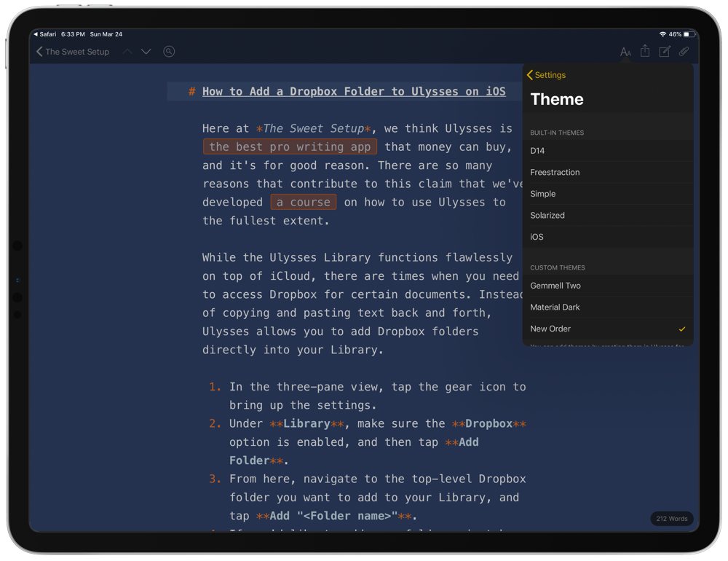Click the bold word 'Dropbox' in step 2
728x561 pixels.
pyautogui.click(x=488, y=423)
